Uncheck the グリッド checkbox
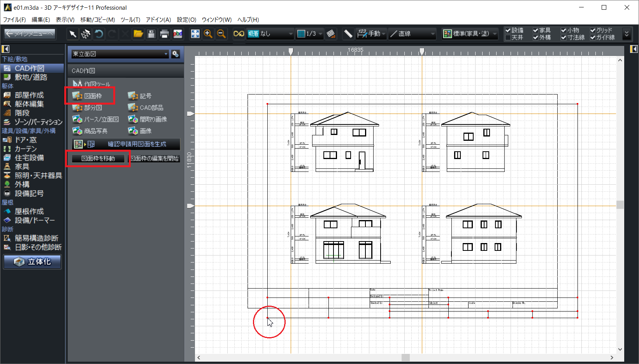 (x=593, y=30)
